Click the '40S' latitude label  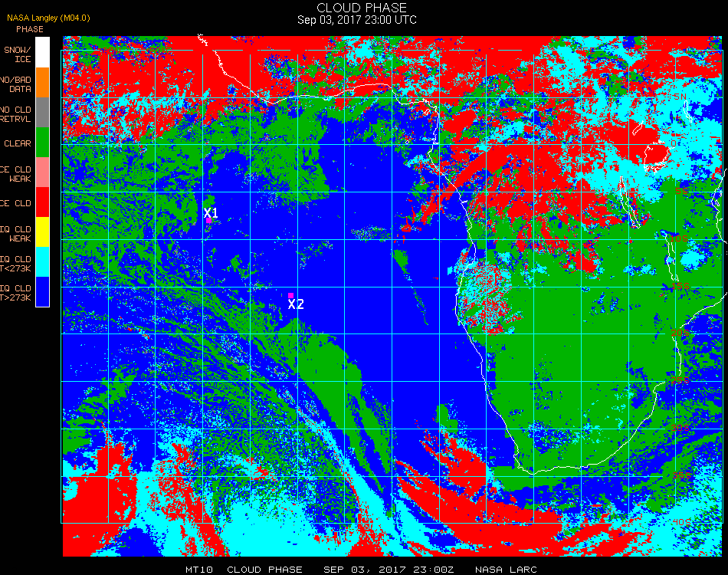[681, 522]
